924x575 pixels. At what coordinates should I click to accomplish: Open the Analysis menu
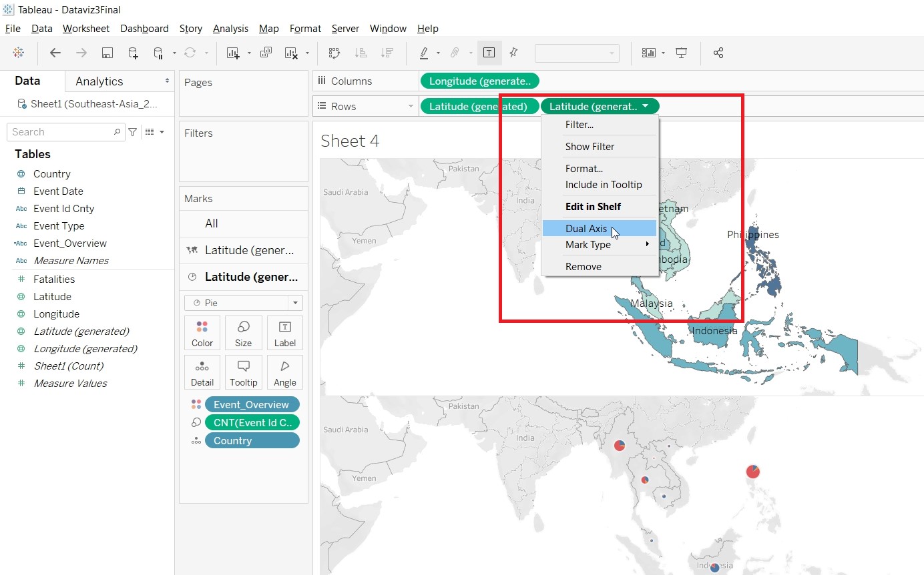(230, 29)
